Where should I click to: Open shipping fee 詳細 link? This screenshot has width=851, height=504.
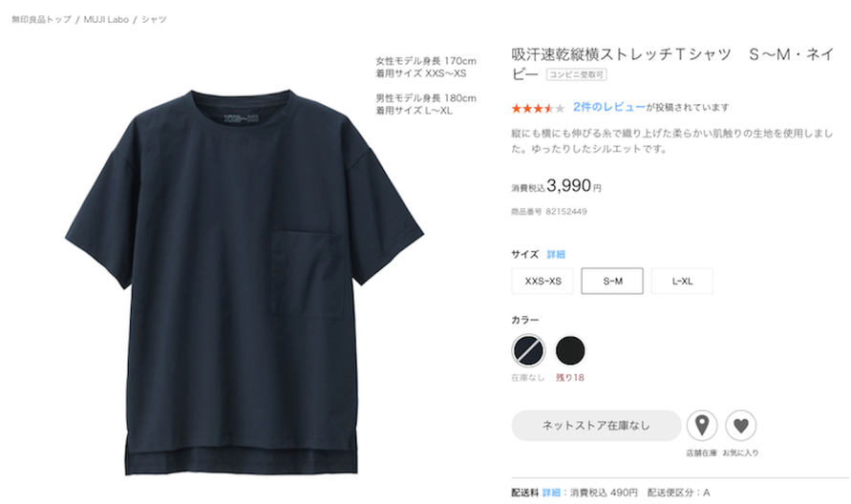551,493
